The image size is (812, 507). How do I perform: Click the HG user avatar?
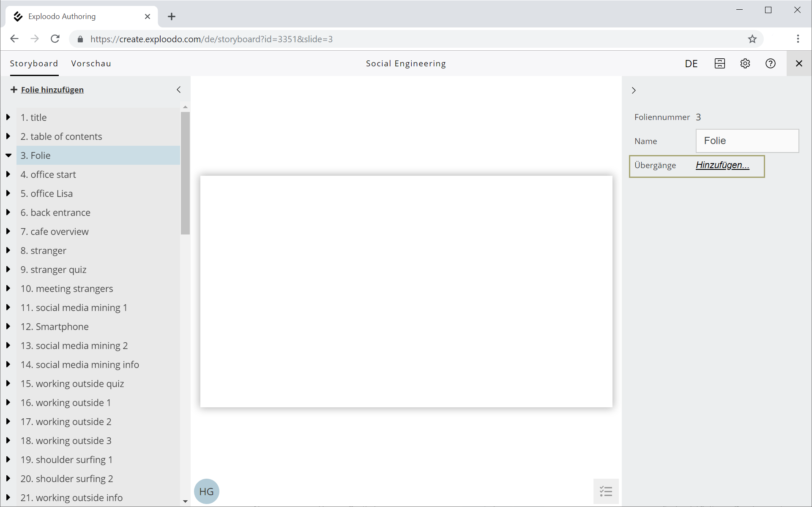206,491
